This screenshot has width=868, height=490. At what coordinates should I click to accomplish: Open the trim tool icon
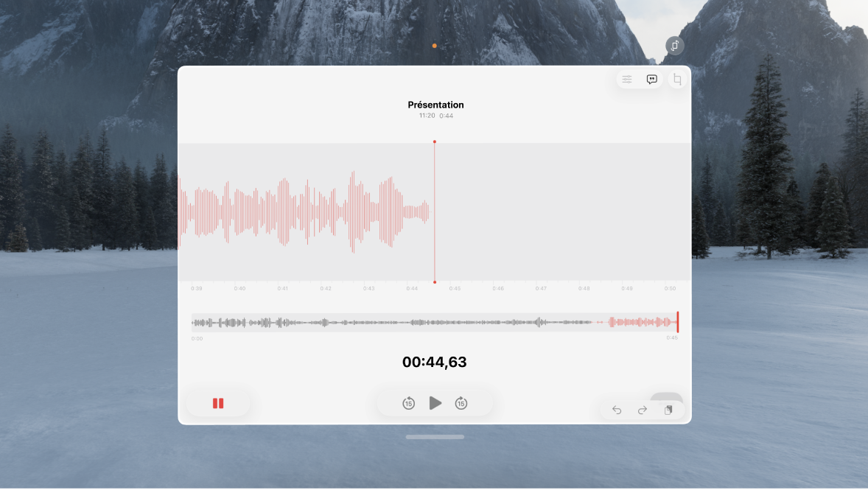point(677,80)
